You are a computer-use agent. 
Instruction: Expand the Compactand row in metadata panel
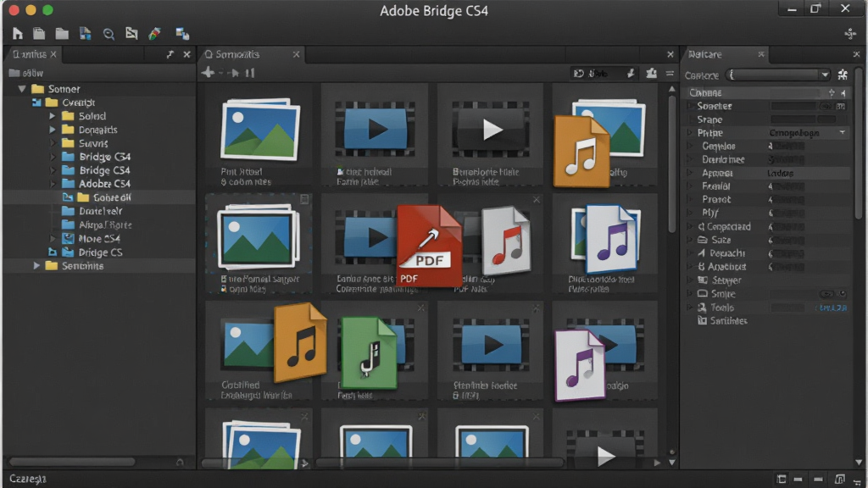pos(690,226)
